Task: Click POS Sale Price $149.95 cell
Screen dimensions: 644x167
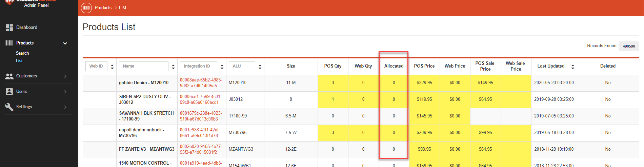Action: click(485, 83)
